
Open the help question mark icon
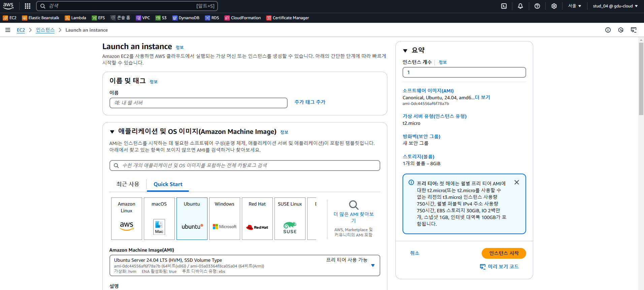point(537,6)
